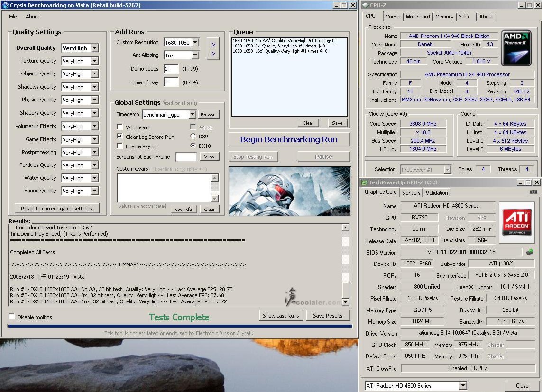Expand the Objects Quality dropdown
542x392 pixels.
94,73
